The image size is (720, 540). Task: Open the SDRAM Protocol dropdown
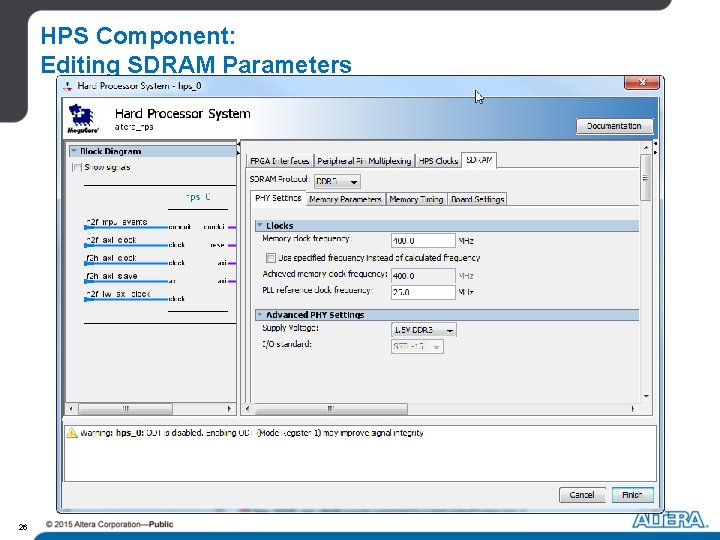point(337,181)
